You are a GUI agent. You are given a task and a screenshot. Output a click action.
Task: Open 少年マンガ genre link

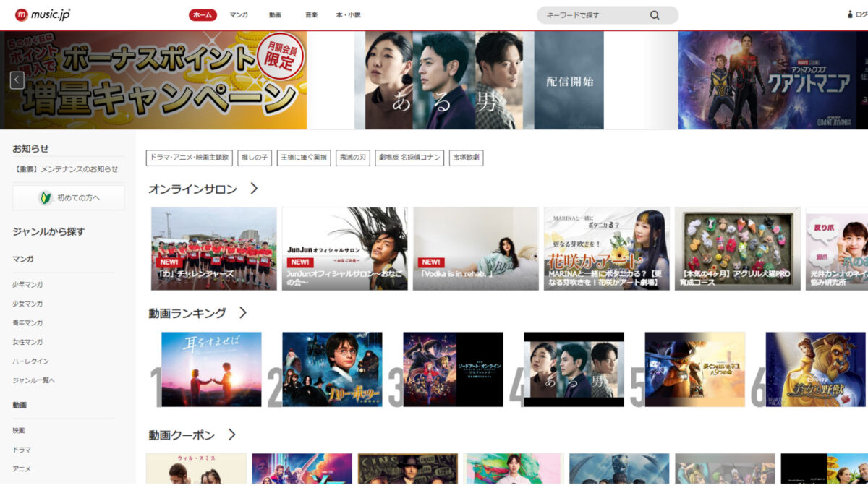point(27,285)
